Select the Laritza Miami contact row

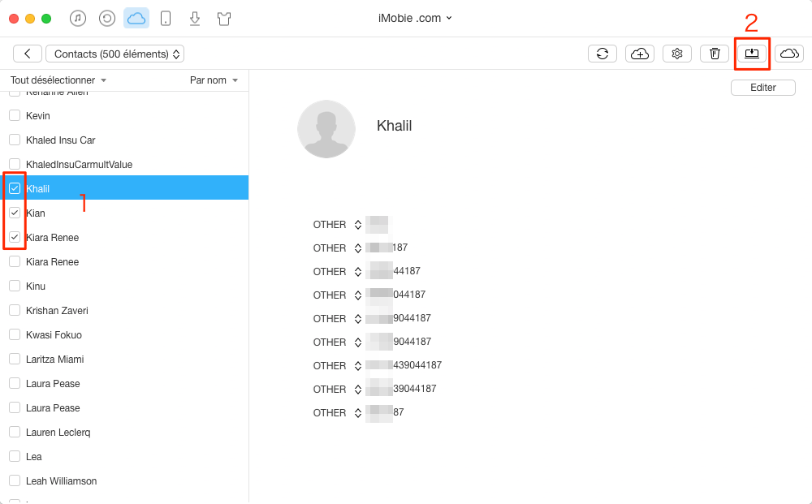(x=124, y=359)
